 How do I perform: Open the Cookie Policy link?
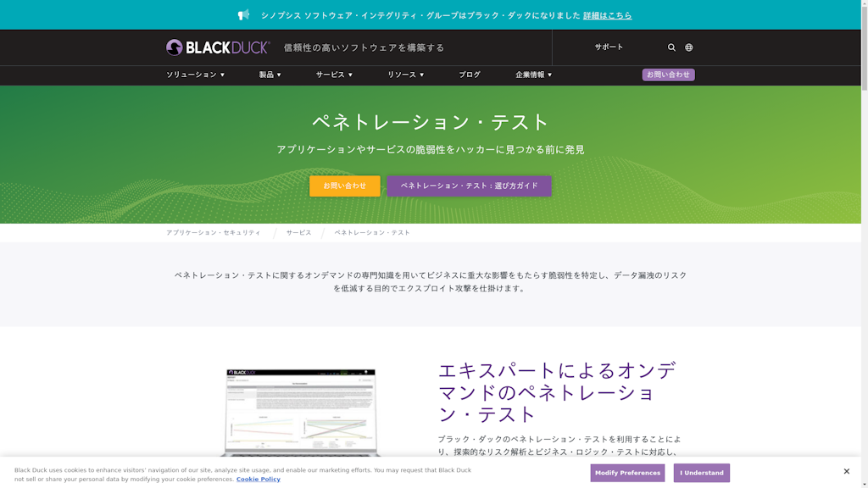pyautogui.click(x=258, y=479)
